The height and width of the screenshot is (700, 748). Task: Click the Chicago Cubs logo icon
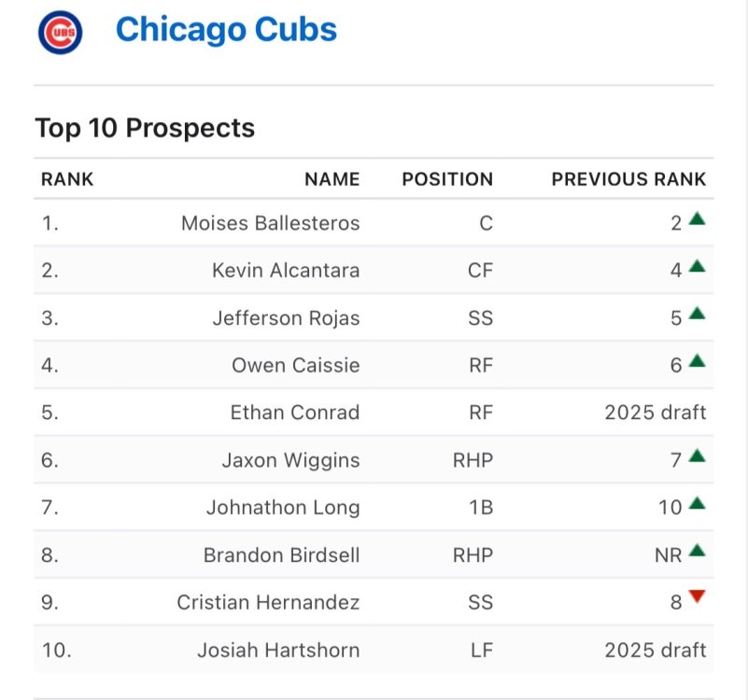60,32
